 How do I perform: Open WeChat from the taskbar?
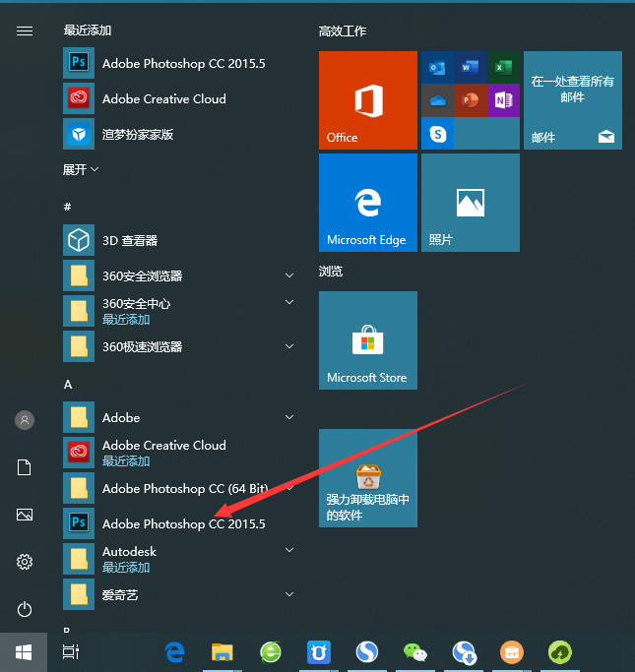[x=415, y=651]
